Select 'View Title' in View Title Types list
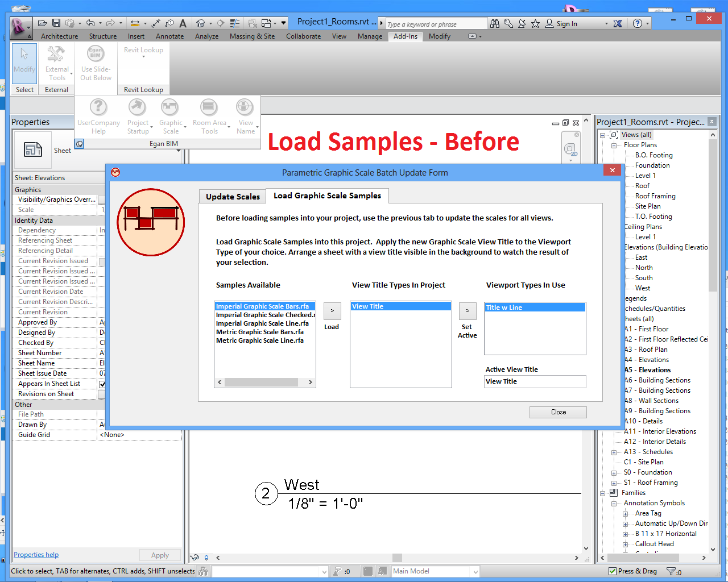The width and height of the screenshot is (728, 582). tap(401, 306)
